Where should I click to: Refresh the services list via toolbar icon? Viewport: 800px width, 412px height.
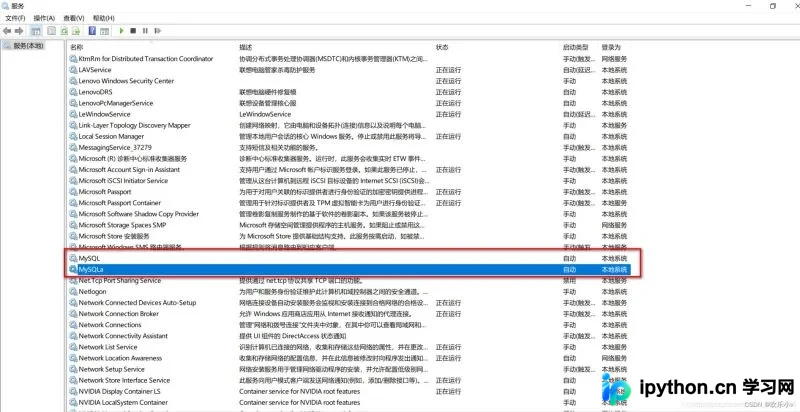64,31
